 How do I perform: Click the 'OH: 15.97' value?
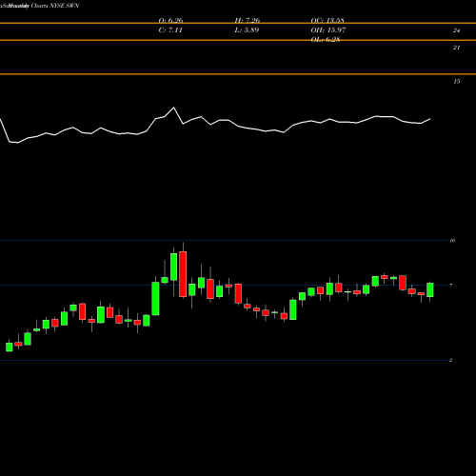point(328,30)
